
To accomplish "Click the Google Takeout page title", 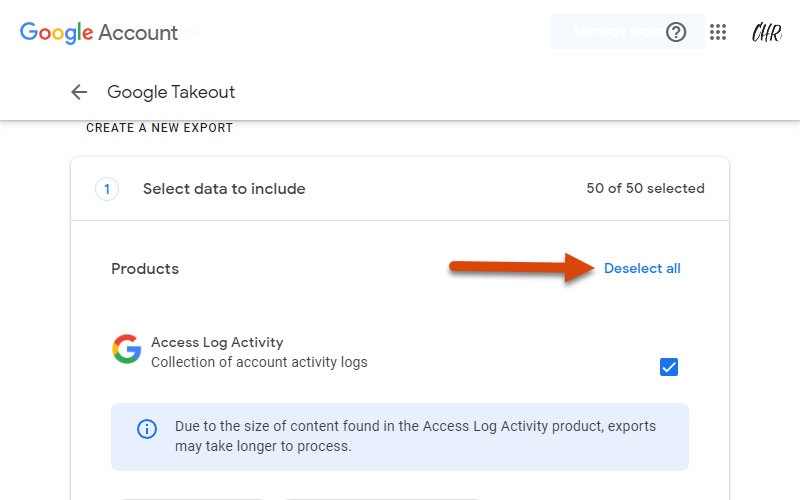I will 171,92.
